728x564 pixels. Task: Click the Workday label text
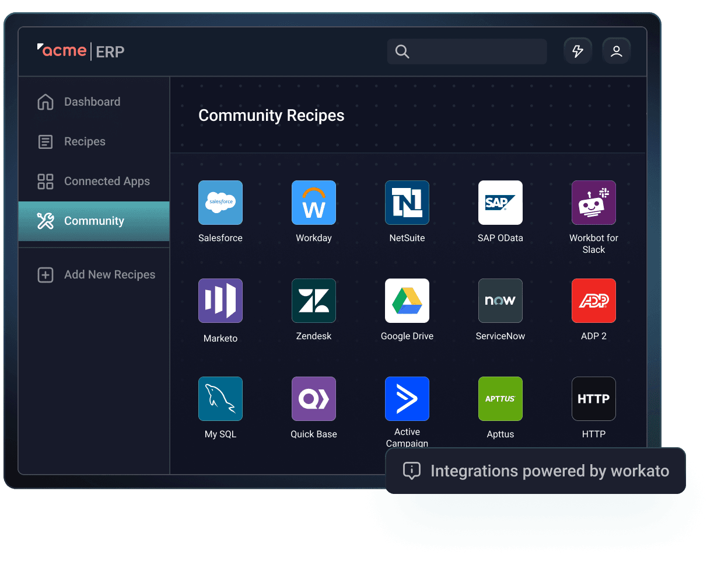click(x=314, y=238)
